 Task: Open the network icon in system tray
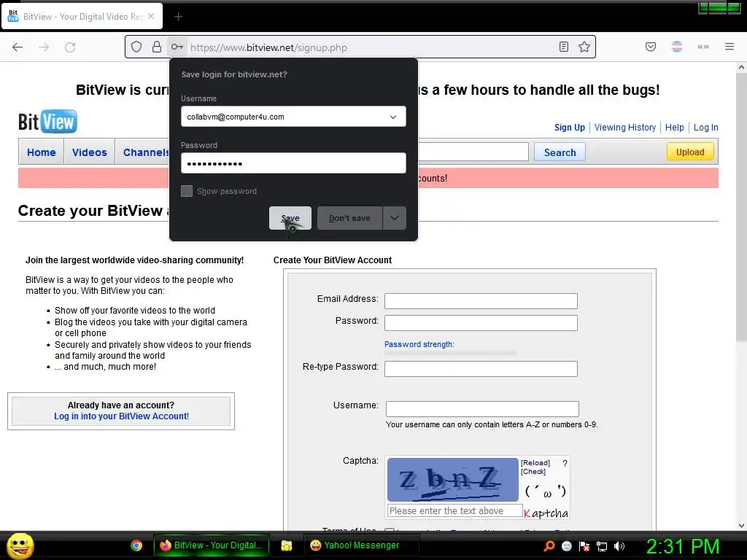coord(602,546)
